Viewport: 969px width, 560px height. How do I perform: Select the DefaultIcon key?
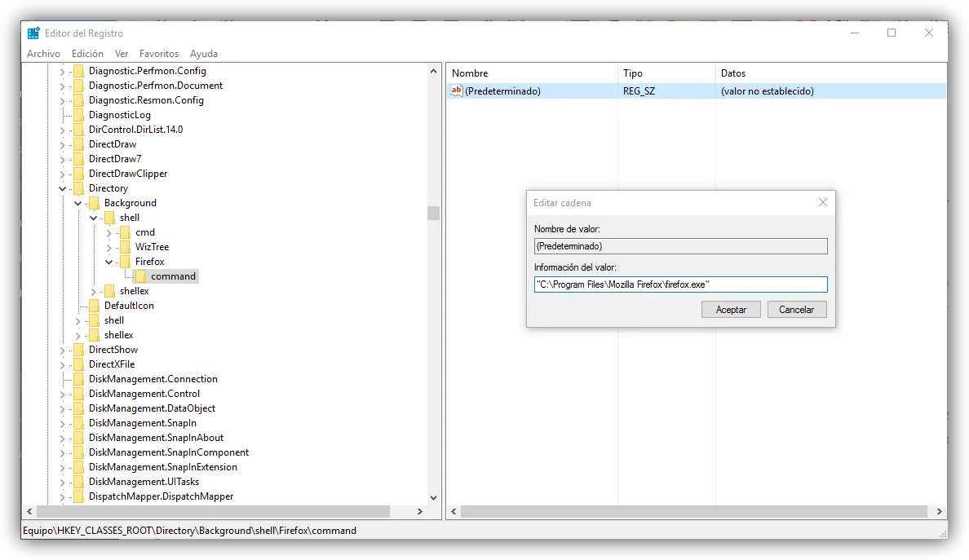pyautogui.click(x=129, y=306)
